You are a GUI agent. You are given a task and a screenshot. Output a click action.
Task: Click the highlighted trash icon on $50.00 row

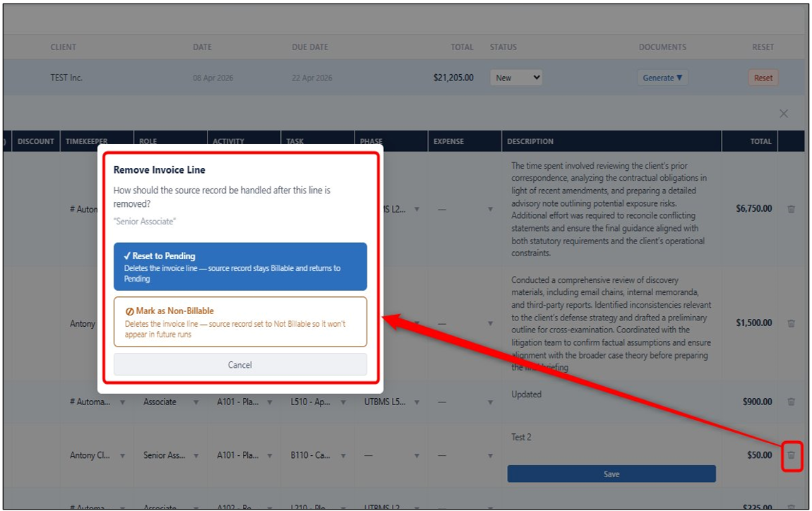point(791,456)
